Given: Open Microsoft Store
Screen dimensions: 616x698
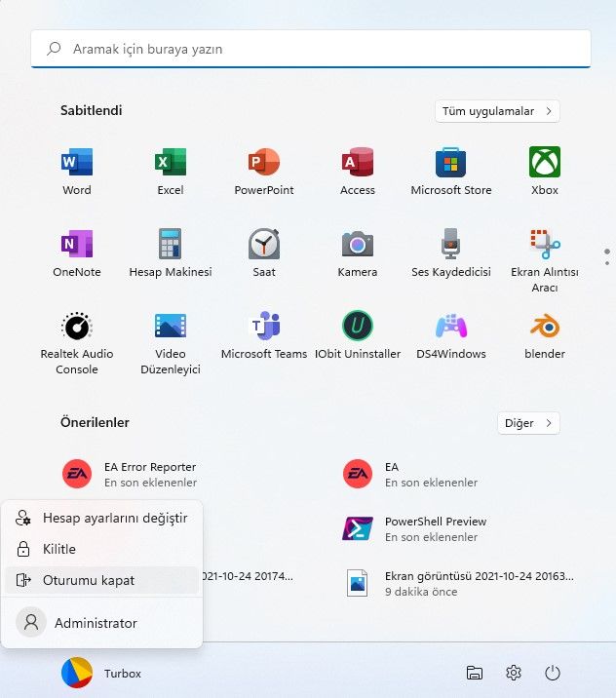Looking at the screenshot, I should point(451,172).
